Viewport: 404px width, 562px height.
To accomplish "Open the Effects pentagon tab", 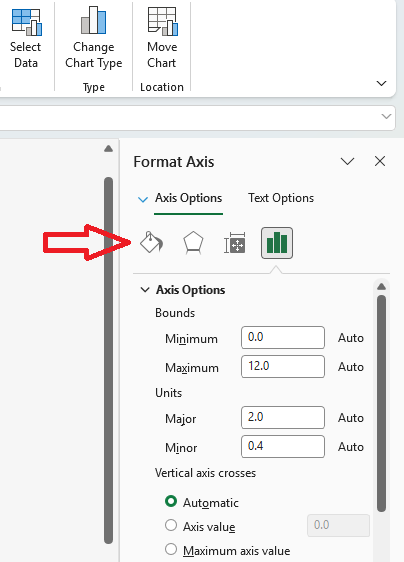I will click(x=193, y=243).
